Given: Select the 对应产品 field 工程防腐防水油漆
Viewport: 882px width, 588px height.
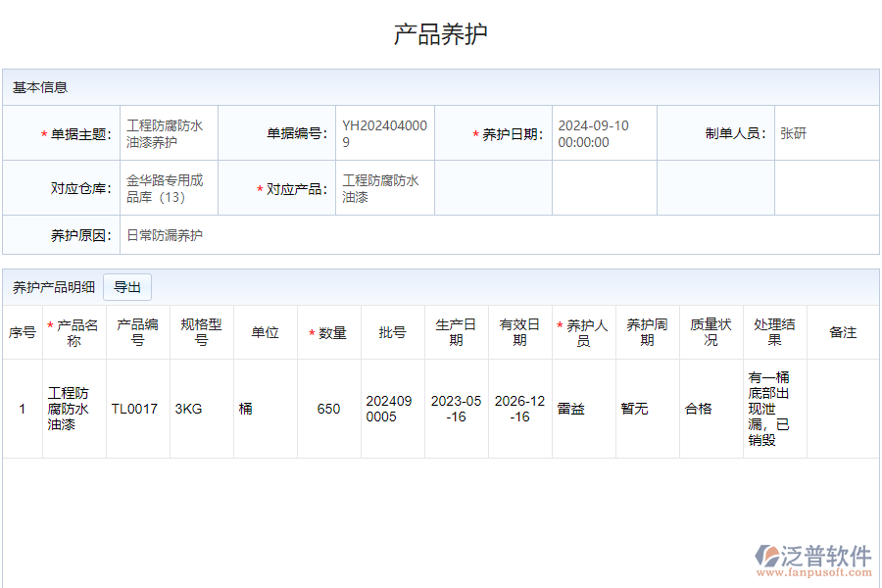Looking at the screenshot, I should coord(384,186).
